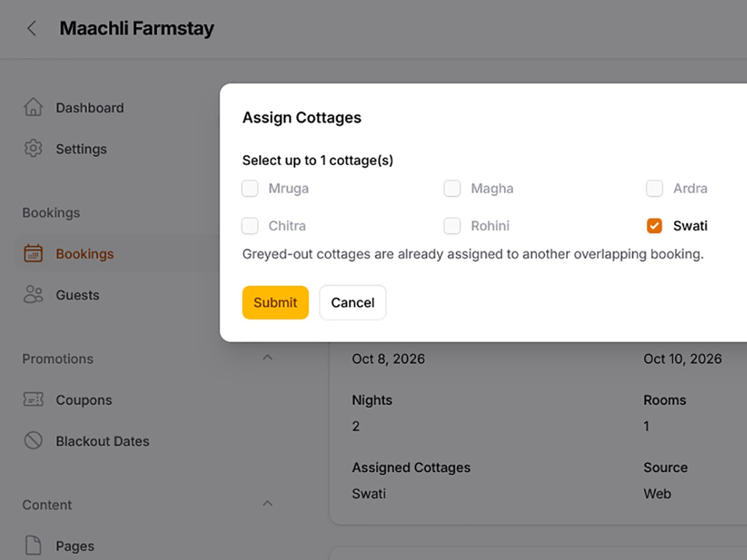Check the Ardra cottage checkbox
The width and height of the screenshot is (747, 560).
click(654, 189)
